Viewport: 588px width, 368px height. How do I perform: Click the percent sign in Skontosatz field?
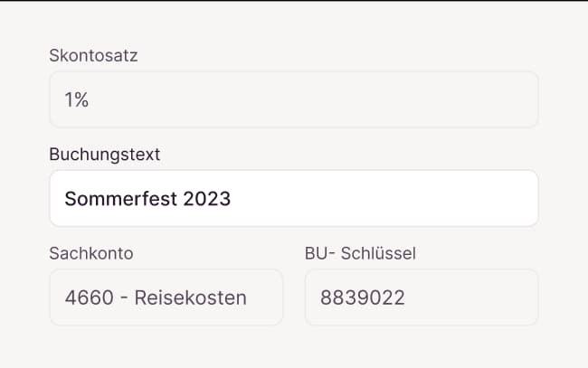coord(81,99)
